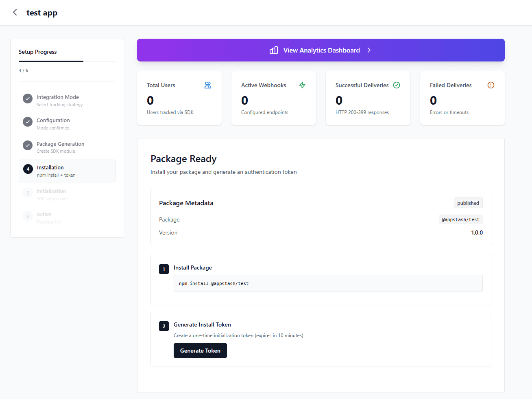Select the Installation step in Setup Progress
This screenshot has width=532, height=399.
click(x=67, y=171)
